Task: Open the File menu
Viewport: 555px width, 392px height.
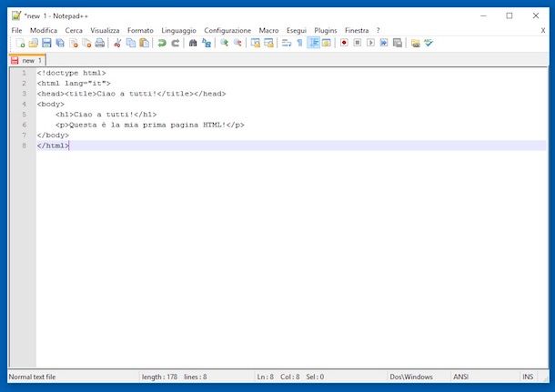Action: click(x=16, y=30)
